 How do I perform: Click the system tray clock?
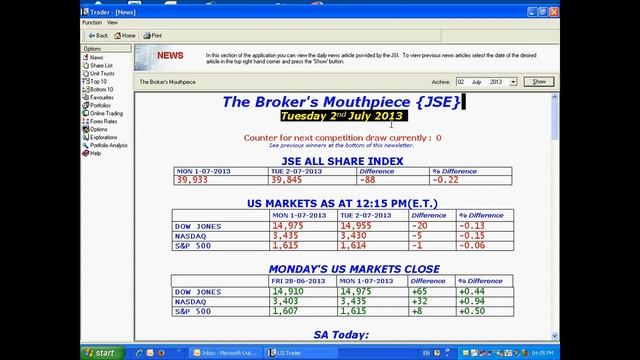542,353
